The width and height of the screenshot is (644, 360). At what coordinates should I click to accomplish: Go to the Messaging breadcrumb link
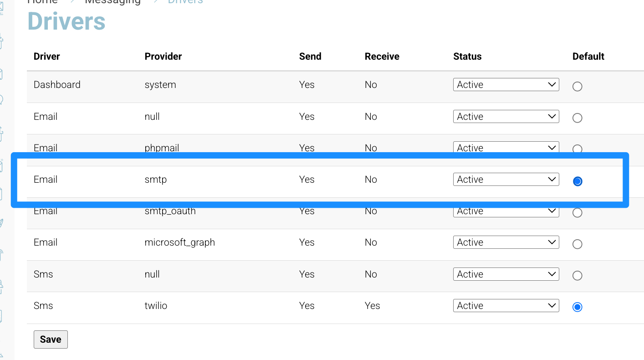click(113, 1)
